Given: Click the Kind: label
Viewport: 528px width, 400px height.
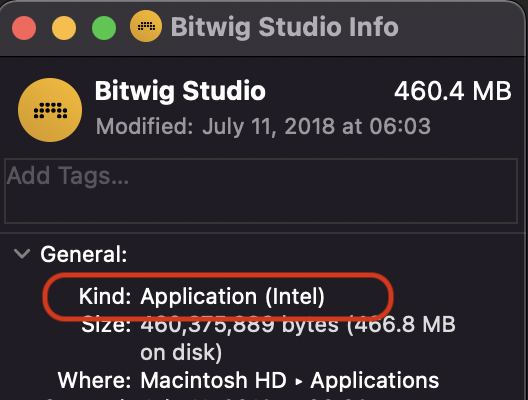Looking at the screenshot, I should 105,297.
